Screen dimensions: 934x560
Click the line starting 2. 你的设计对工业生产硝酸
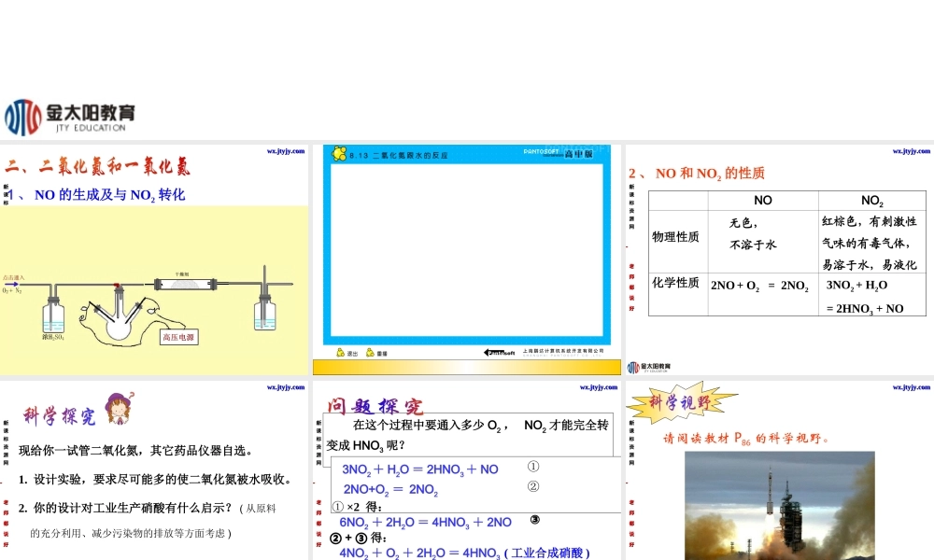[147, 509]
